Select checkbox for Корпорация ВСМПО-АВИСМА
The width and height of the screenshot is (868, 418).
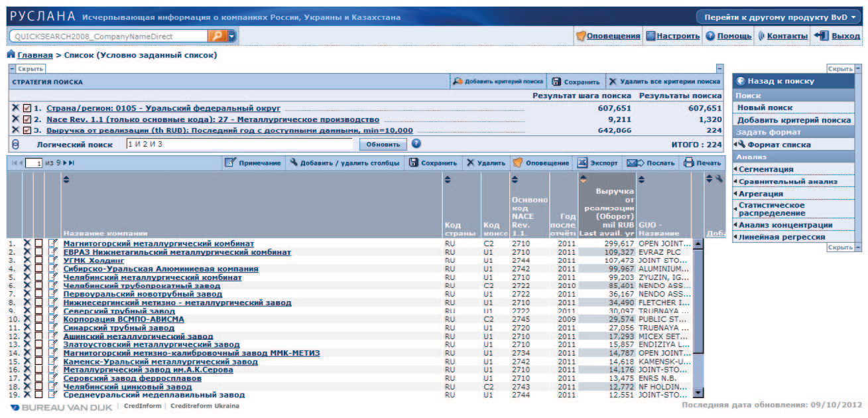tap(39, 319)
